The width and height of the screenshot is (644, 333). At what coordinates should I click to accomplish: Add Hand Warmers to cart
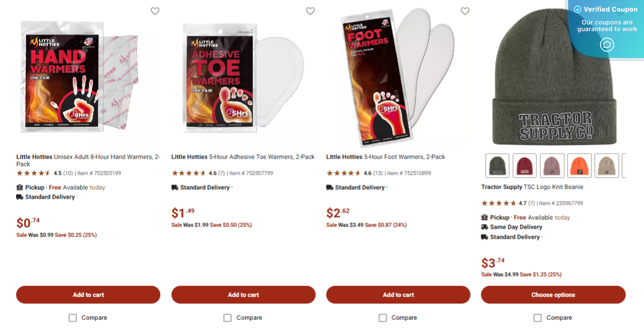click(x=88, y=295)
